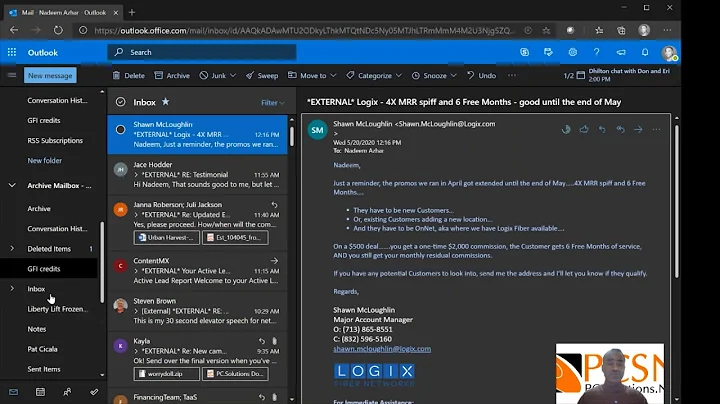Expand the Inbox folder in Archive Mailbox
The height and width of the screenshot is (404, 720).
(12, 288)
